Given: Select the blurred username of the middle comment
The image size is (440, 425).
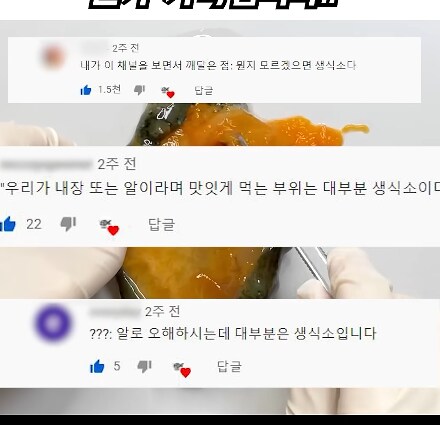Looking at the screenshot, I should 46,164.
